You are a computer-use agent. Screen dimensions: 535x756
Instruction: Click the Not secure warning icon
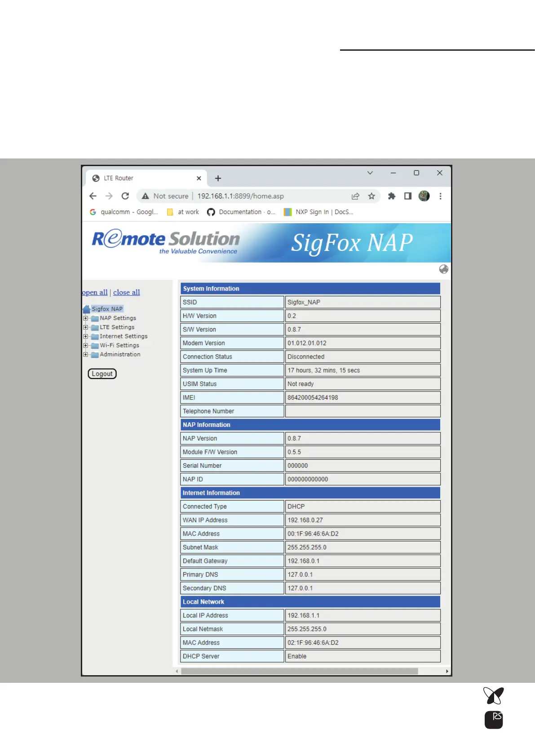point(145,196)
